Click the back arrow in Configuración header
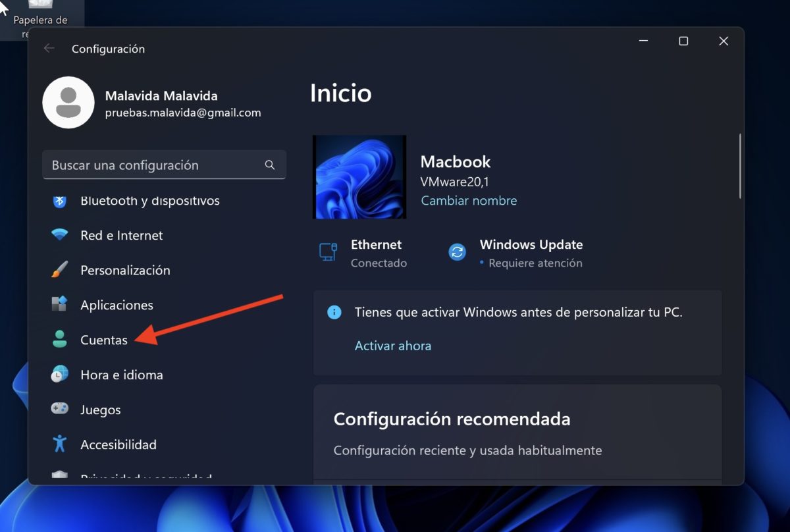 pos(49,49)
